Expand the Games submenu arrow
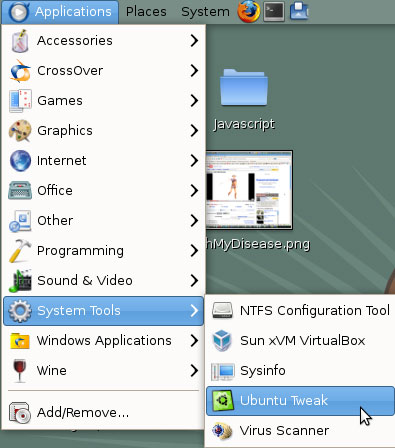Screen dimensions: 395x448 (x=194, y=101)
